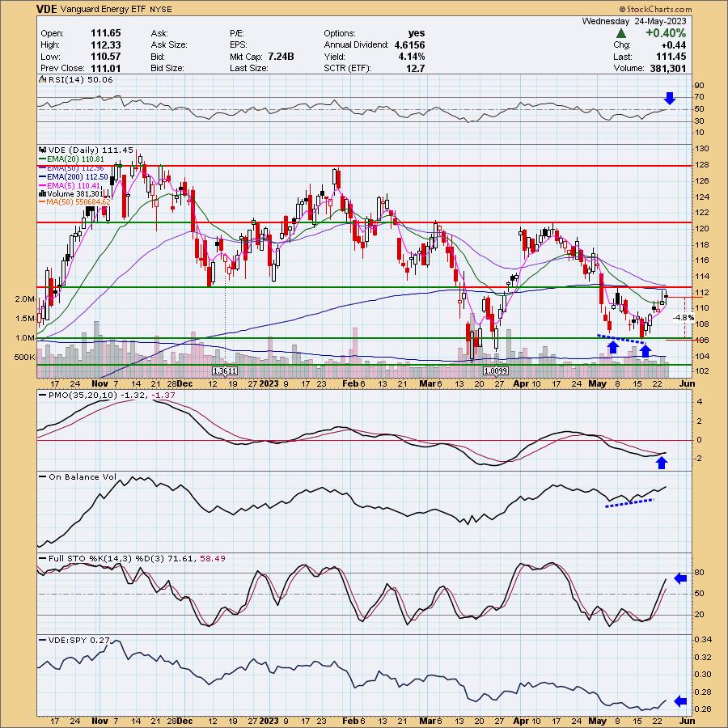Click the VDE ticker symbol in the header
Screen dimensions: 728x728
(47, 9)
